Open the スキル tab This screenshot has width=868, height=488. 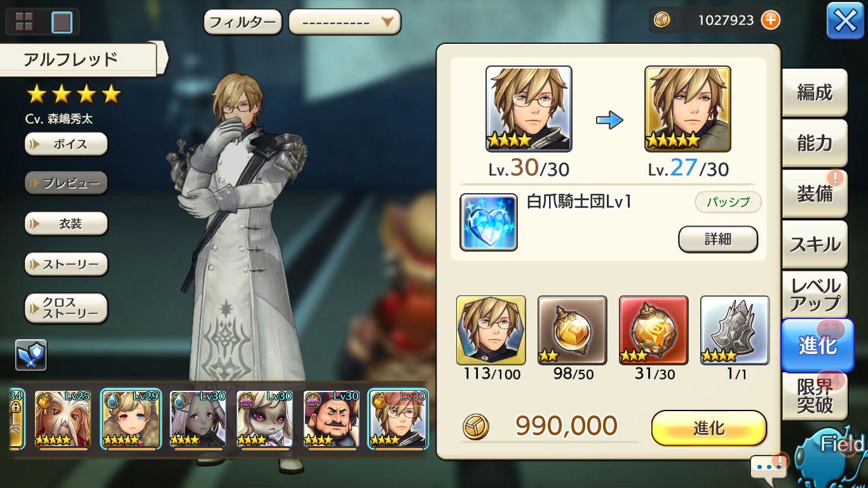pos(814,245)
